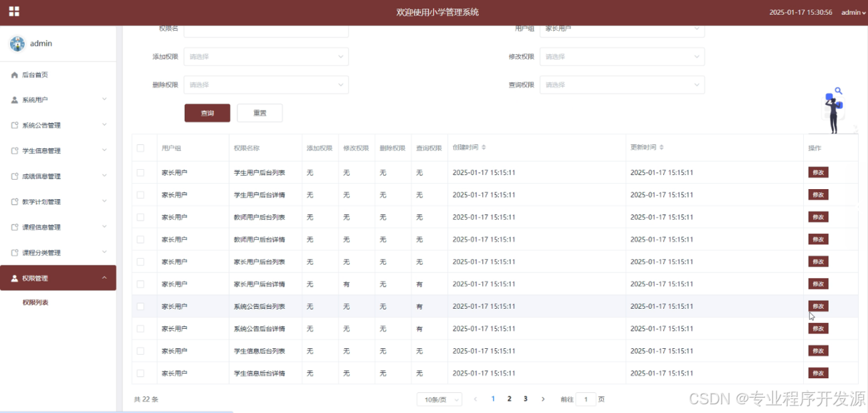Image resolution: width=868 pixels, height=413 pixels.
Task: Click the 2025-01-17 15:30:56 clock text
Action: click(x=800, y=12)
